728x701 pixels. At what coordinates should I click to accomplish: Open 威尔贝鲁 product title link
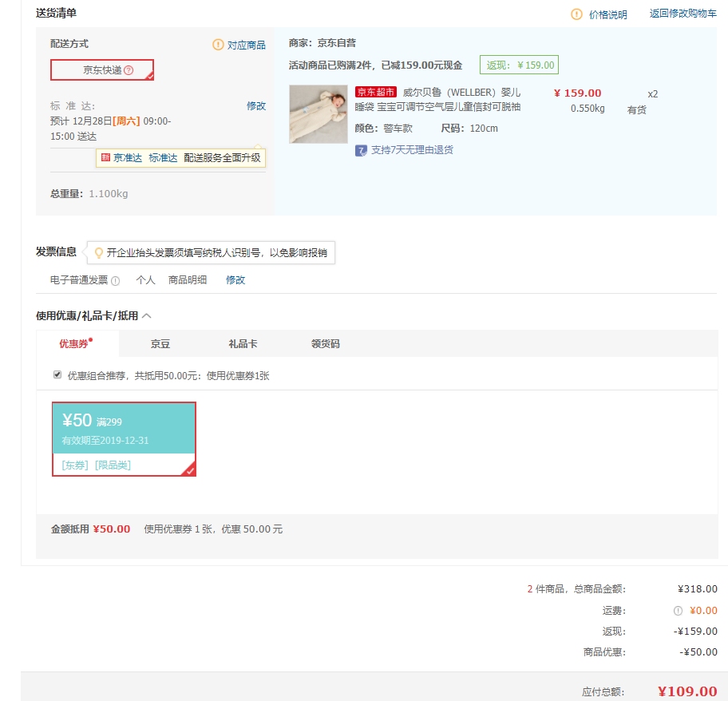click(x=437, y=100)
